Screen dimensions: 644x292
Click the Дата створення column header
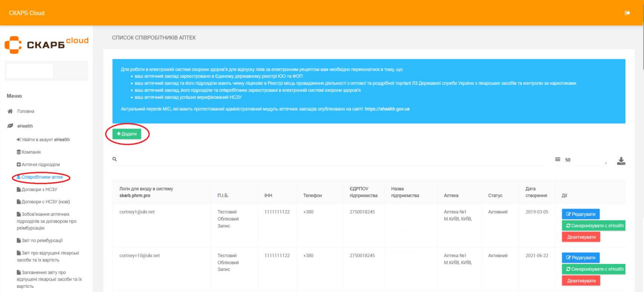tap(536, 192)
